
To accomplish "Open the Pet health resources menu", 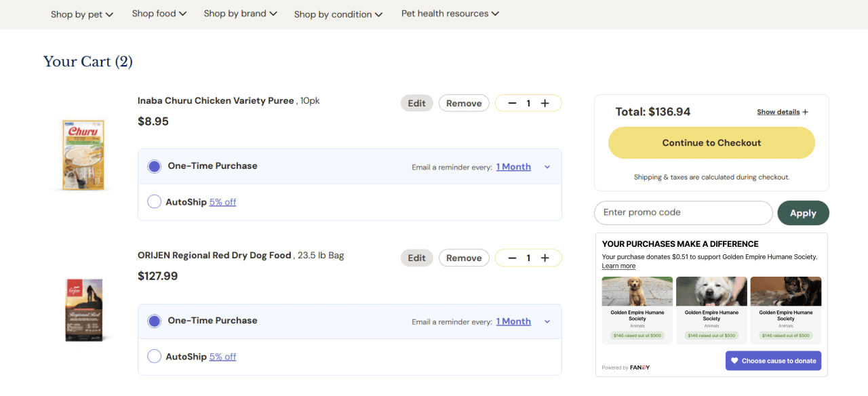I will [450, 14].
